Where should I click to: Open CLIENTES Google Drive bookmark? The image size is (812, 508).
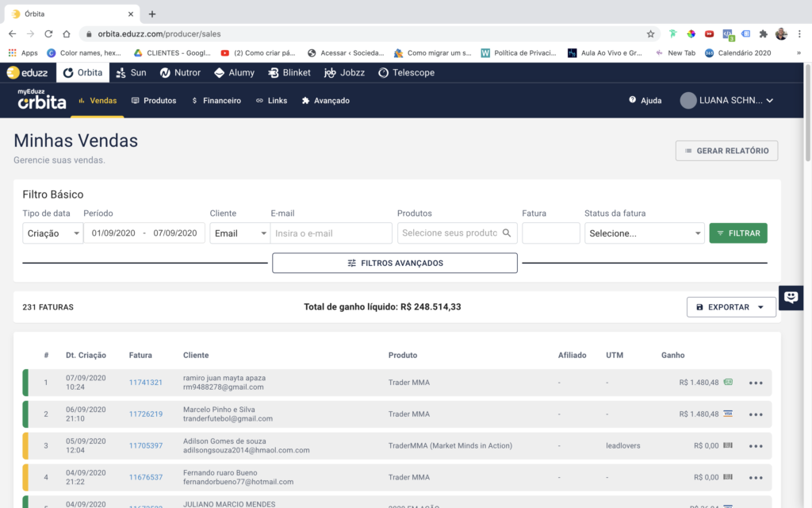pyautogui.click(x=172, y=53)
